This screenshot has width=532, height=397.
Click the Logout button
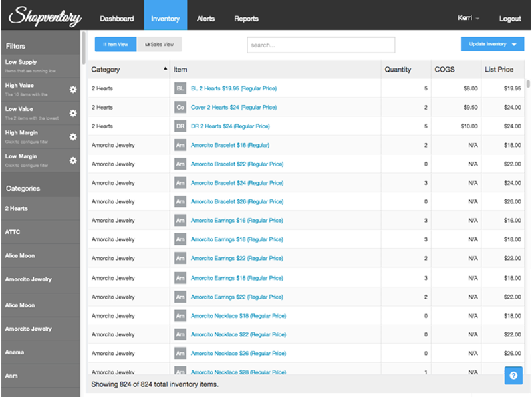[510, 18]
